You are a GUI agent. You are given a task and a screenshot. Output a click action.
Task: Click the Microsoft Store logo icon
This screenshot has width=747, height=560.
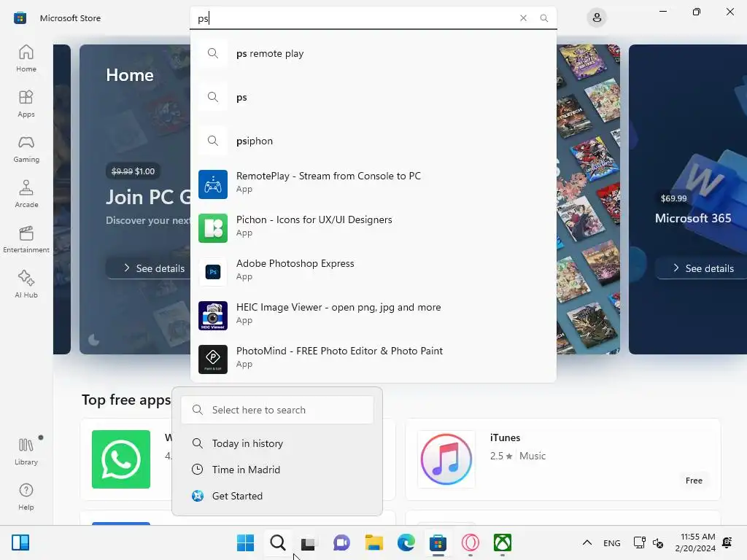[20, 18]
